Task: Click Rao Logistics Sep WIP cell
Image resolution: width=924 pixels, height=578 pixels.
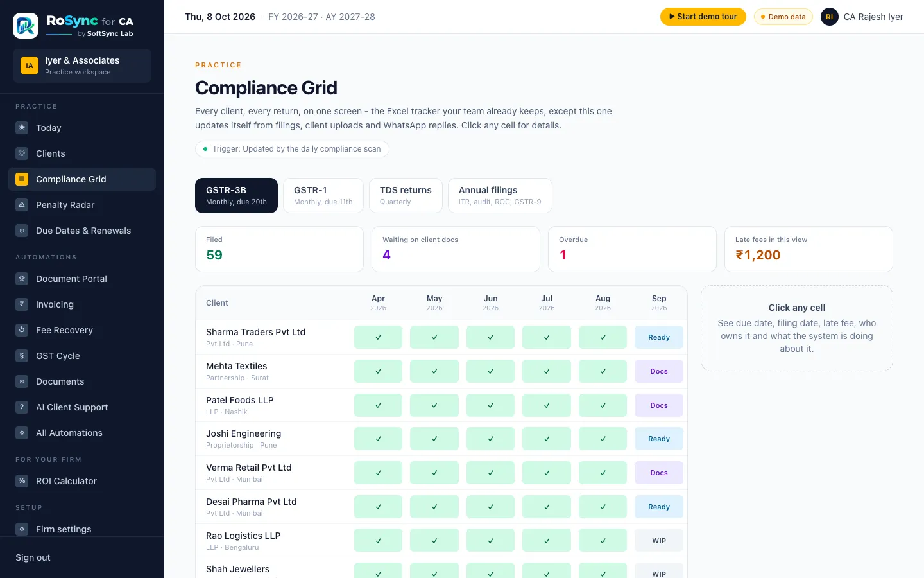Action: [x=659, y=541]
